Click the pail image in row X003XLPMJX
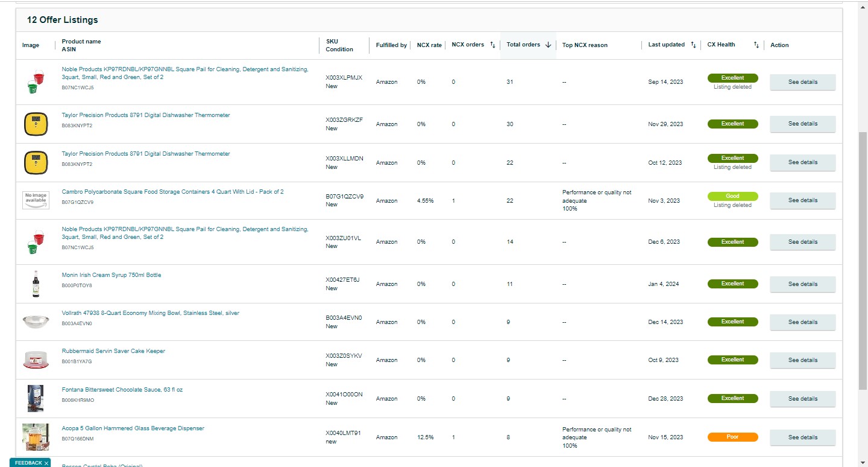The image size is (868, 467). (36, 82)
